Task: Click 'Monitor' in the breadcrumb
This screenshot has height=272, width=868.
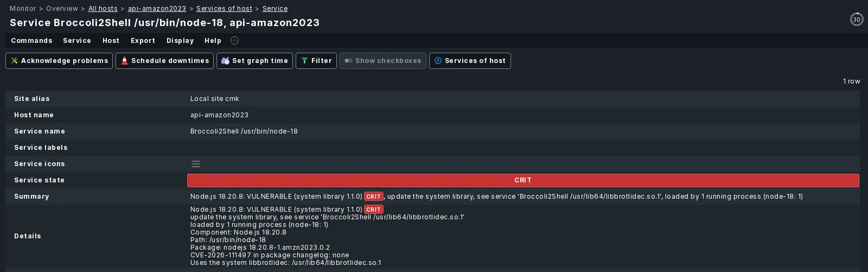Action: (x=23, y=9)
